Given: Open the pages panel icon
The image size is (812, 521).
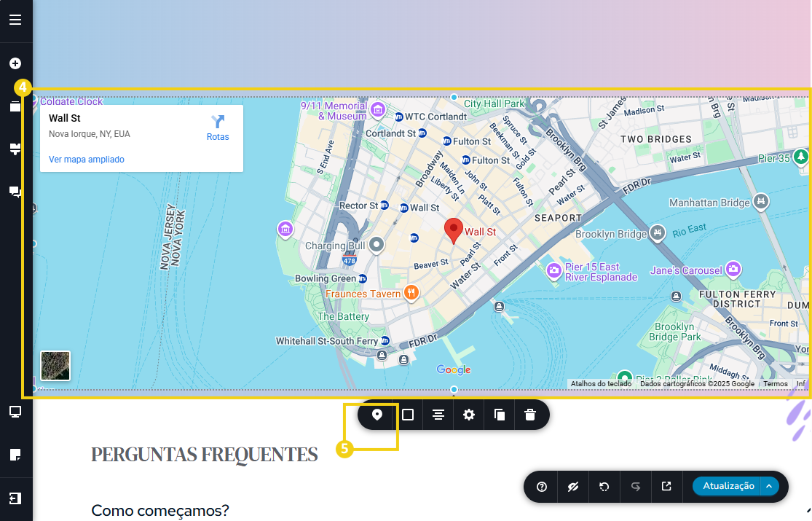Looking at the screenshot, I should (x=15, y=106).
